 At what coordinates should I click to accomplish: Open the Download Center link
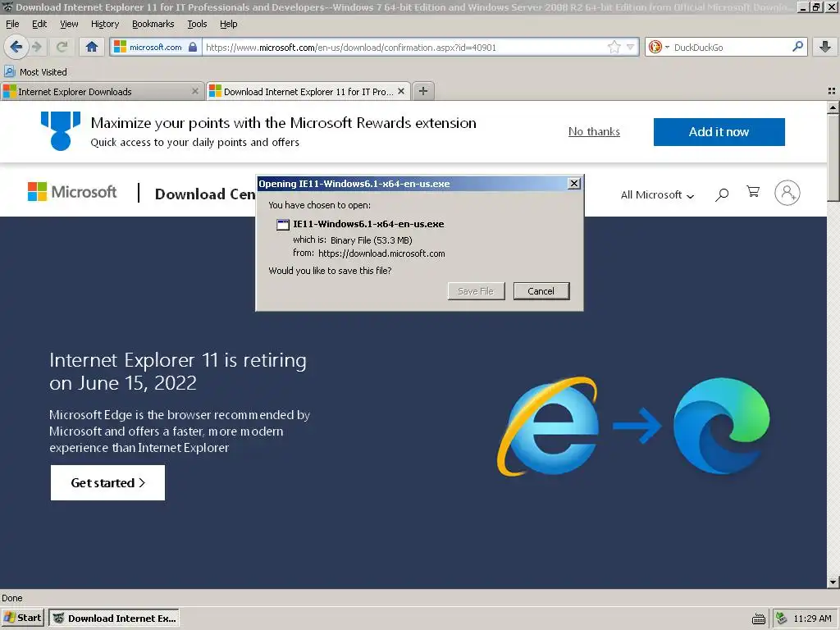[205, 194]
